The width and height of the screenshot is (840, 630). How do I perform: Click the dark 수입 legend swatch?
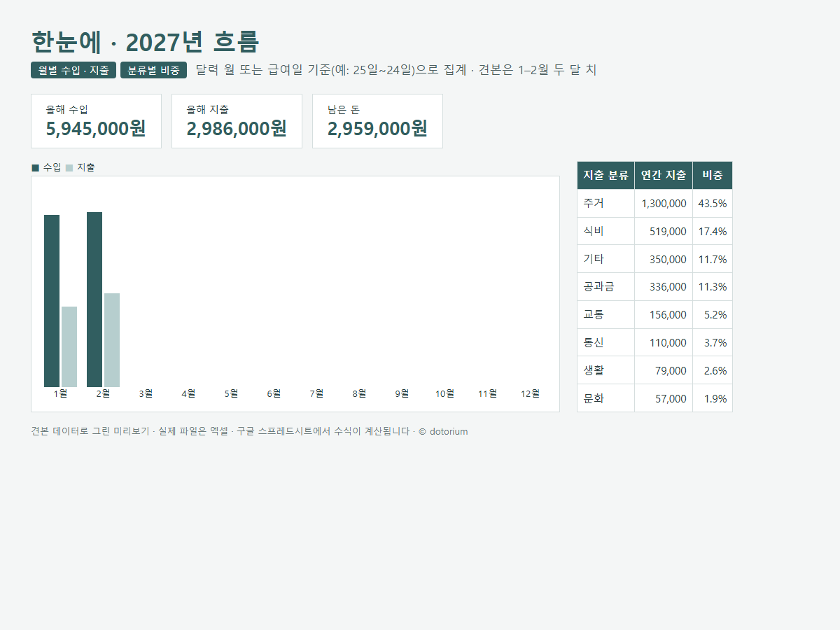36,168
